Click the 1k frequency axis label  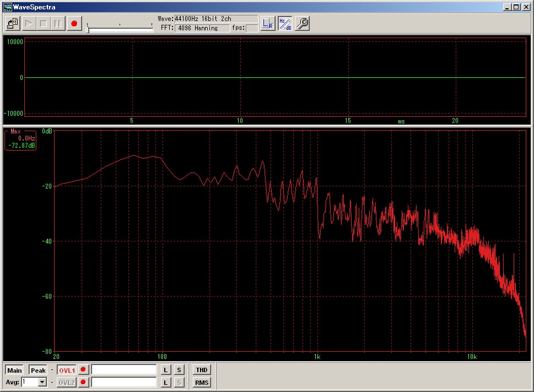click(317, 357)
